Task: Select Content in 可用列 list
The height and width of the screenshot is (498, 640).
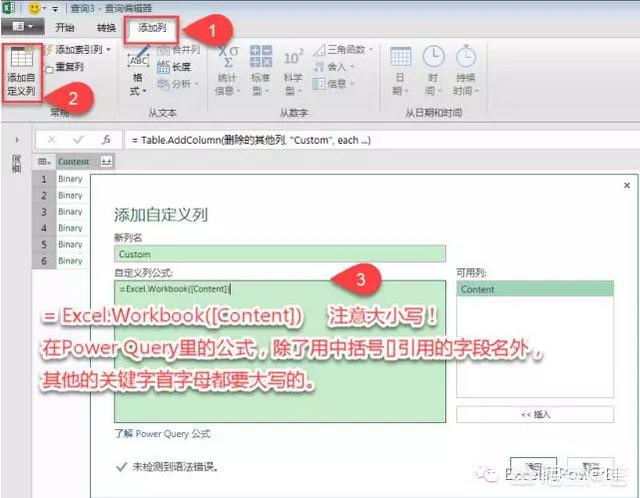Action: click(x=535, y=289)
